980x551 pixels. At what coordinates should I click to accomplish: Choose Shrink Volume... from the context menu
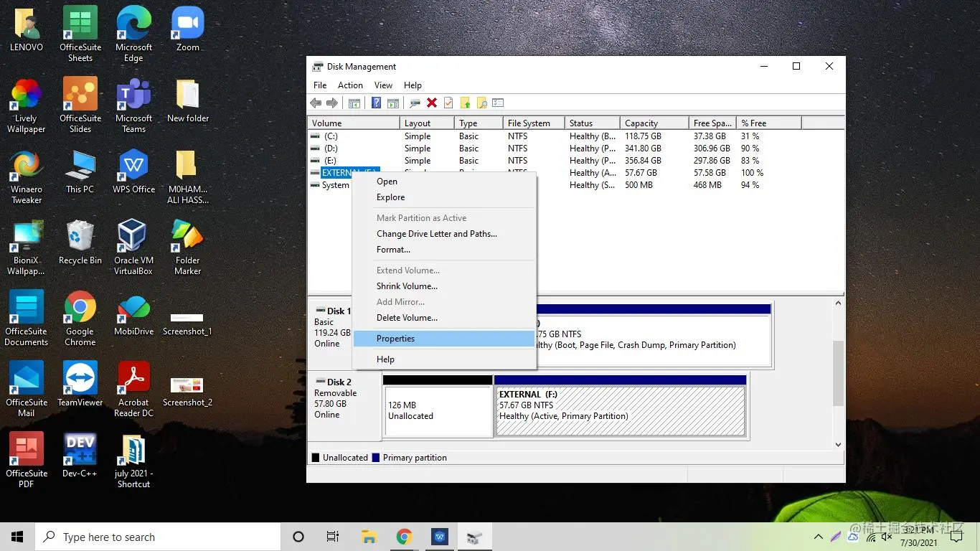444,286
